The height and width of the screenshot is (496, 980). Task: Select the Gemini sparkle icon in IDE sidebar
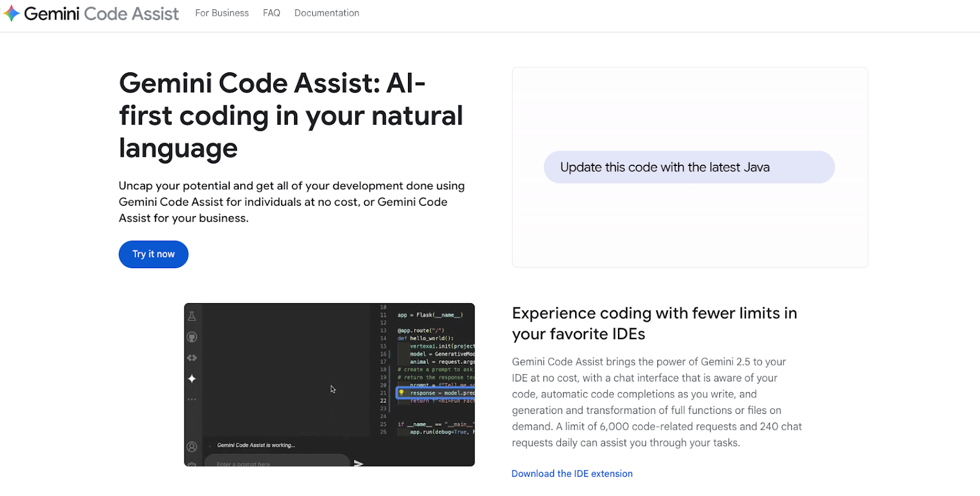click(x=192, y=378)
